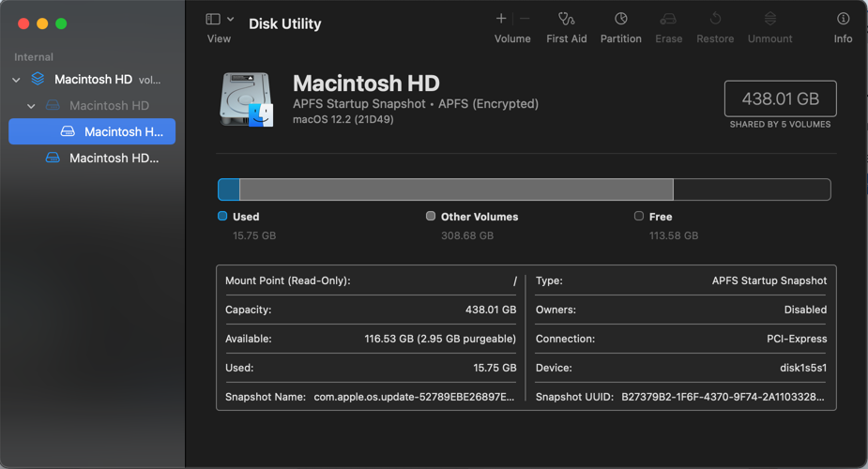
Task: Click the 438.01 GB capacity box
Action: point(781,98)
